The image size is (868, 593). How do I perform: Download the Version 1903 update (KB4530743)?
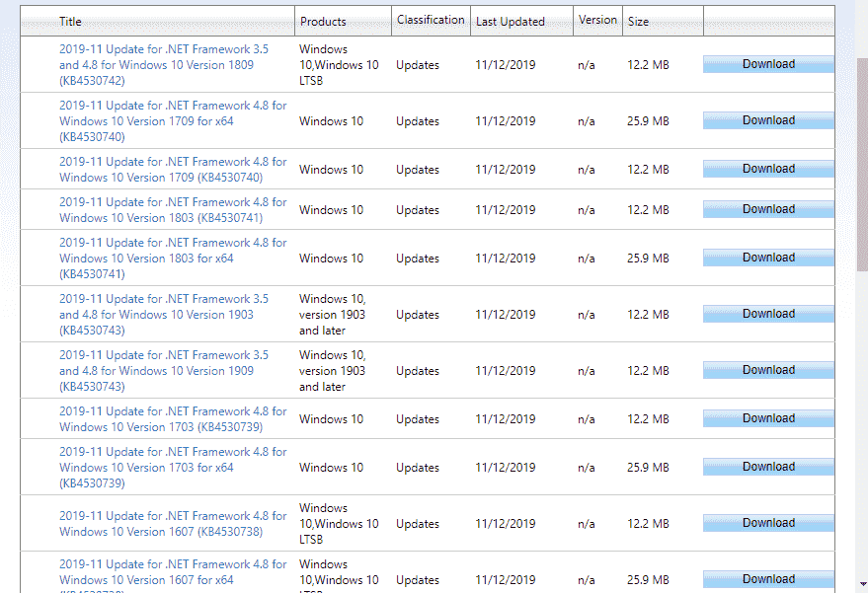[x=768, y=314]
